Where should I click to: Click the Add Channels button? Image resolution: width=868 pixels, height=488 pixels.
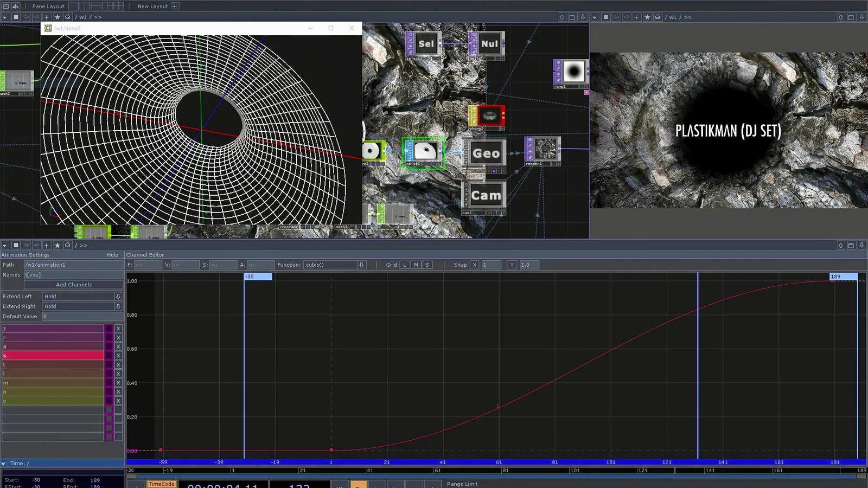(x=74, y=285)
